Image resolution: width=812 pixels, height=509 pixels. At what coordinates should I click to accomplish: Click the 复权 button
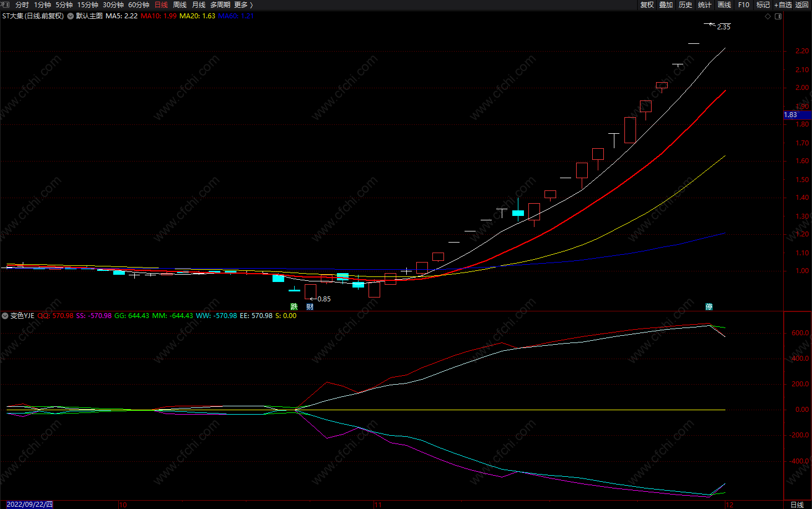pyautogui.click(x=647, y=4)
